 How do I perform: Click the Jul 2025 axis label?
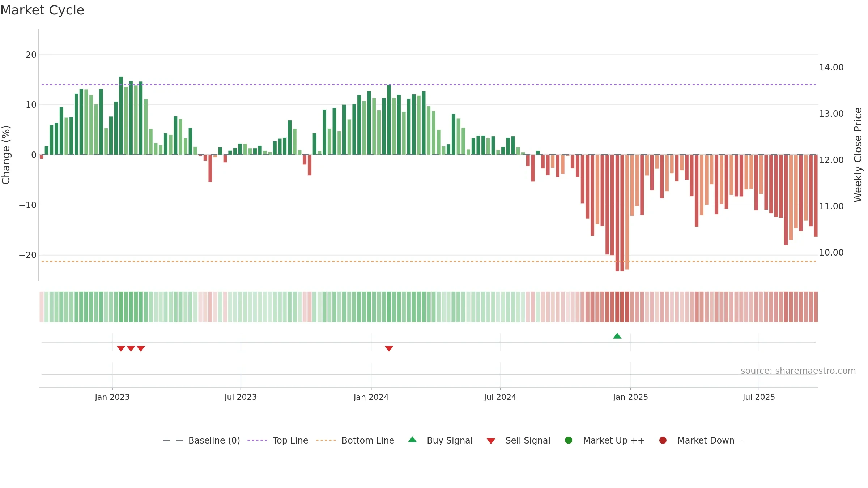click(x=759, y=397)
